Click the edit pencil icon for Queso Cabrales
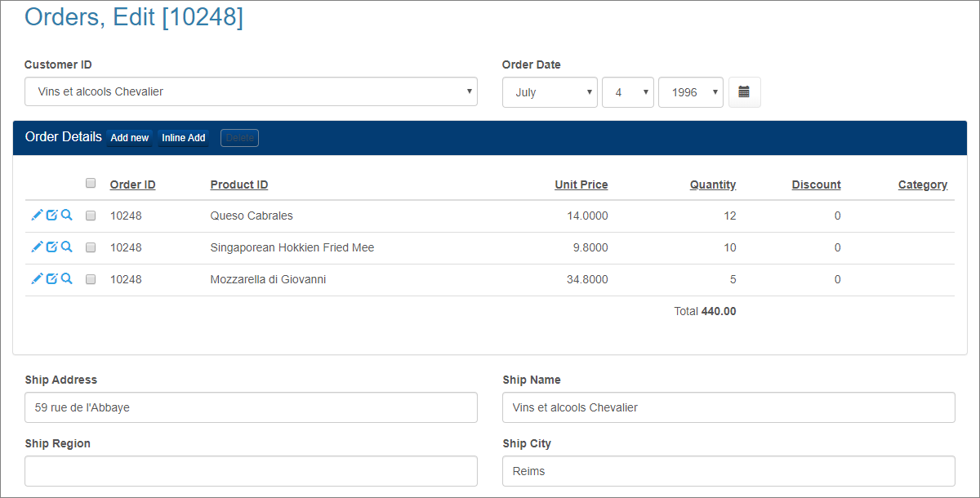The image size is (980, 498). point(37,215)
